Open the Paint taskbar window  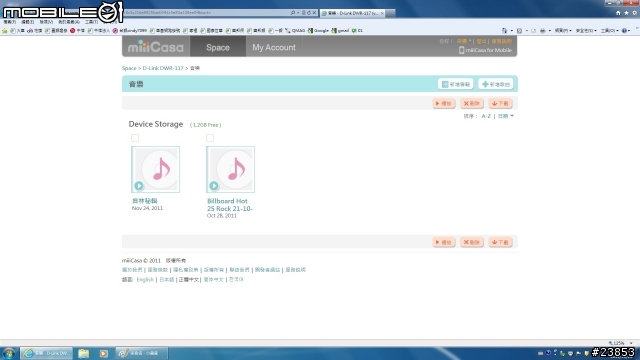(142, 353)
